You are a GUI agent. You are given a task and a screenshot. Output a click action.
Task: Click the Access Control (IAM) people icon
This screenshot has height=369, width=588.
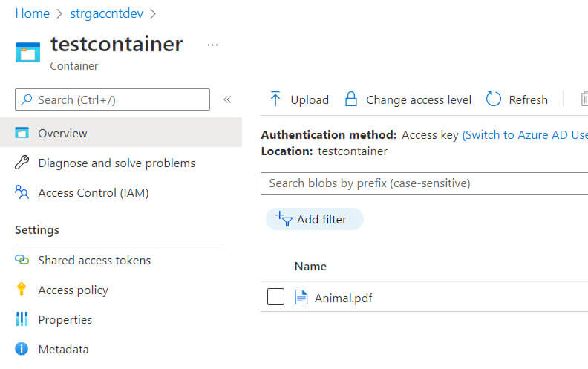click(22, 193)
